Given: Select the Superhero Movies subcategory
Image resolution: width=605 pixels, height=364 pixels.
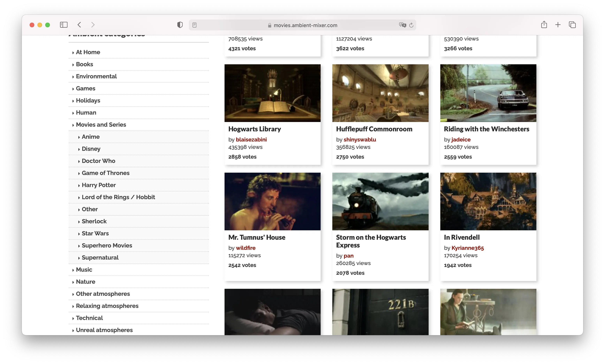Looking at the screenshot, I should pyautogui.click(x=107, y=246).
